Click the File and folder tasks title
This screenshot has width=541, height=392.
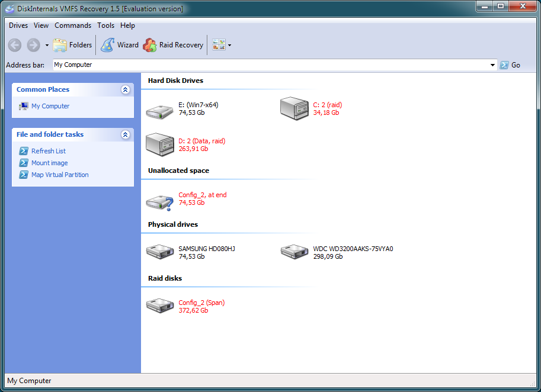50,134
